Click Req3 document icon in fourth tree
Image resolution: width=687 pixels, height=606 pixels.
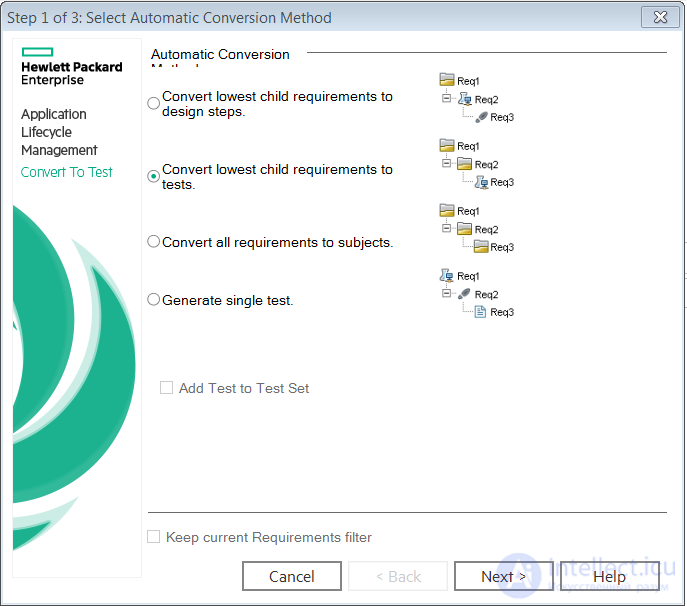[x=481, y=312]
